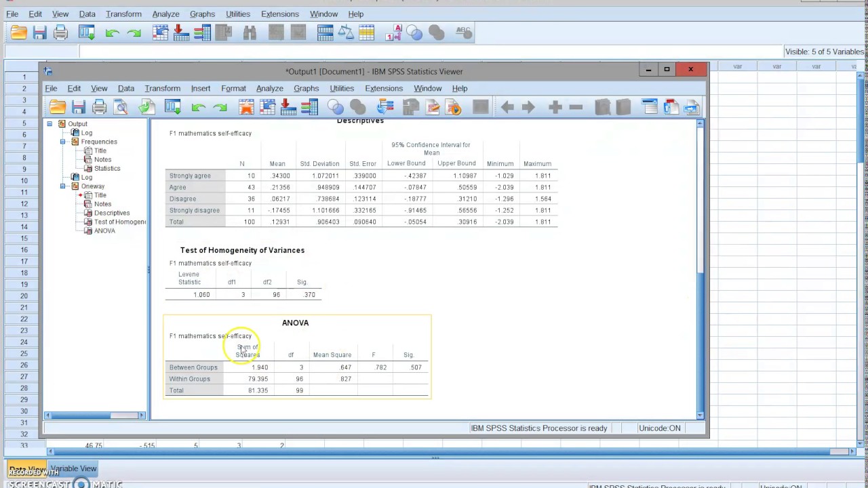Click Find binoculars in Data Editor toolbar
Viewport: 868px width, 488px height.
[250, 33]
